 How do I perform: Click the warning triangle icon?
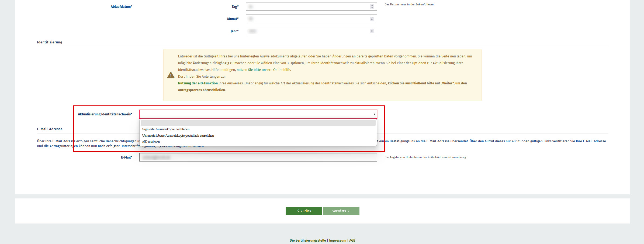click(171, 75)
